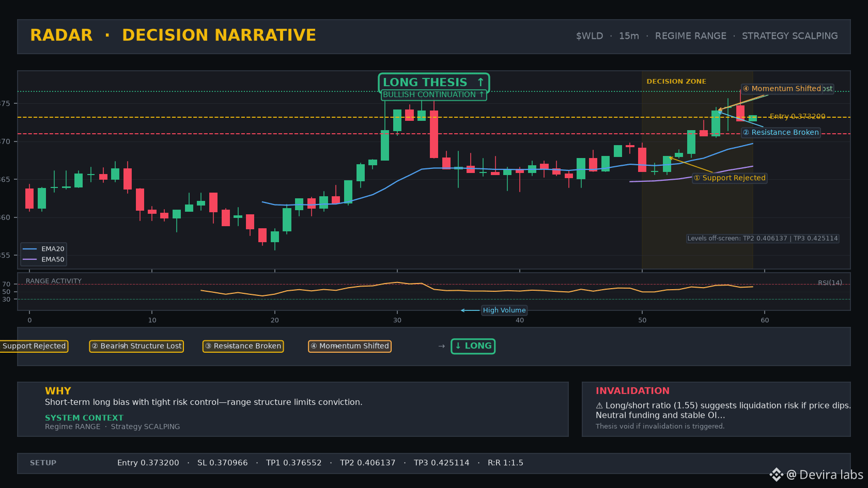Screen dimensions: 868x488
Task: Click the EMA20 legend text
Action: 53,249
